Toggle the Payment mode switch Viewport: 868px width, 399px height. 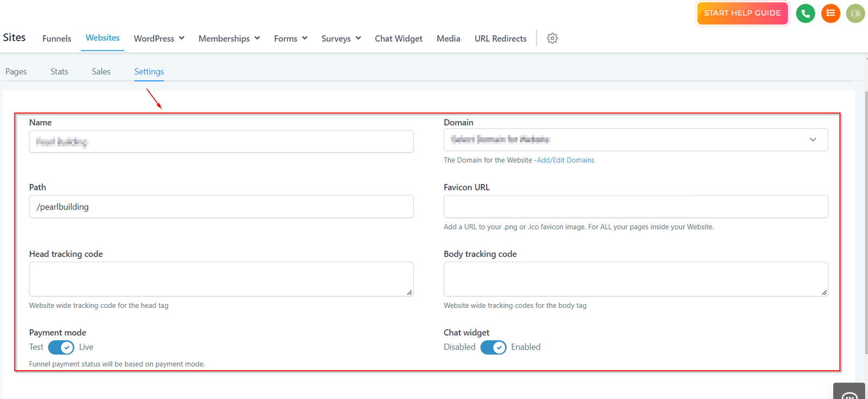61,347
